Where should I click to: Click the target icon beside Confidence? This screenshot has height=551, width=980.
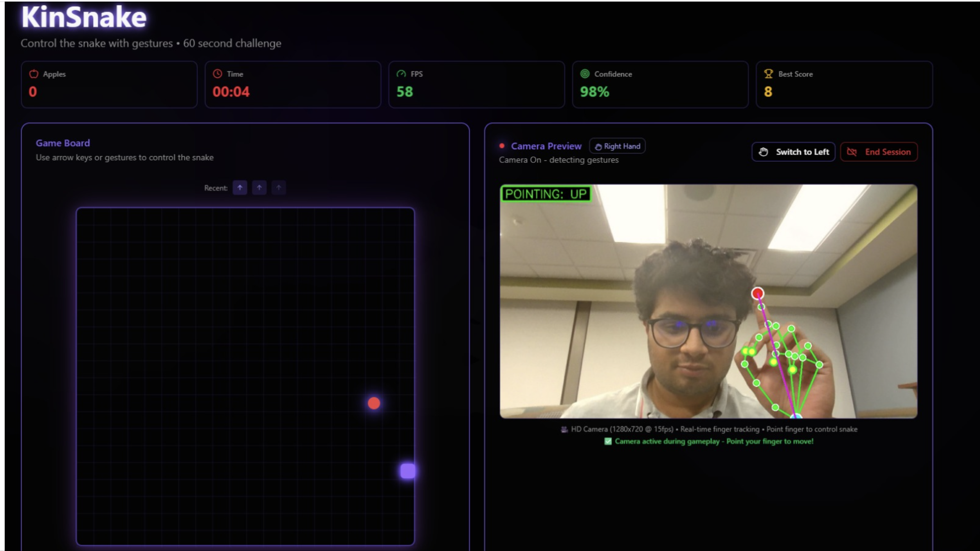click(x=585, y=74)
